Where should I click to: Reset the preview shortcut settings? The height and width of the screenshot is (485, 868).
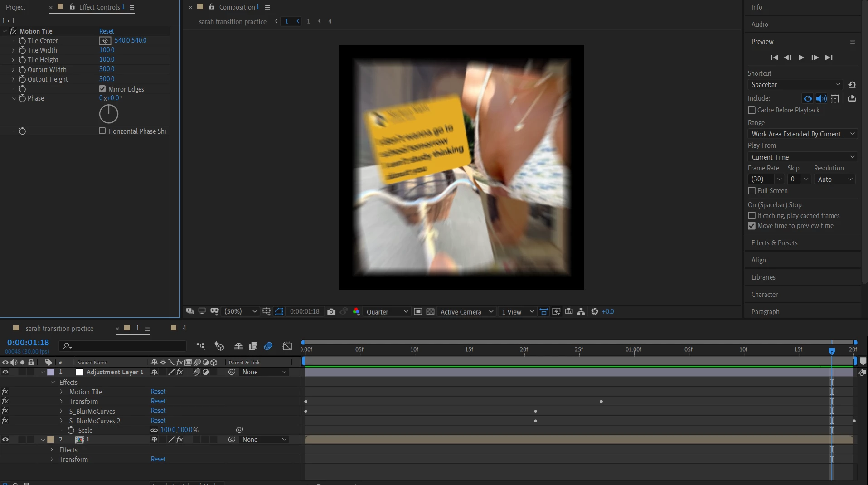852,85
